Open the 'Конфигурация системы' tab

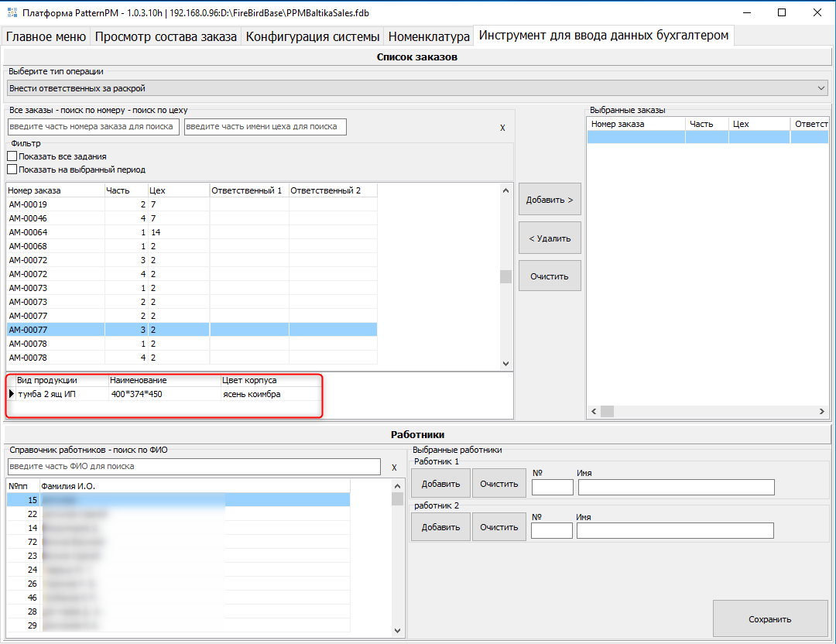[313, 36]
